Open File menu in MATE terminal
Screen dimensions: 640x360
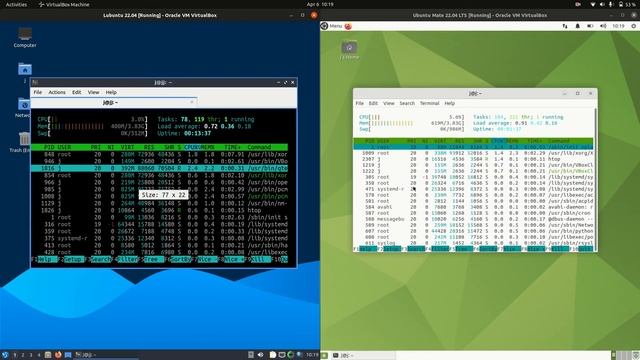(x=360, y=104)
